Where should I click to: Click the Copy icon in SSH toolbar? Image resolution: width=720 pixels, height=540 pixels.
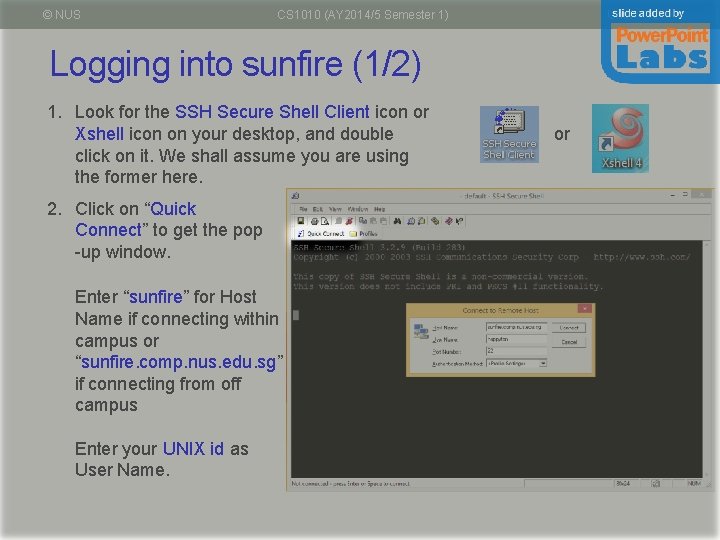[x=363, y=221]
